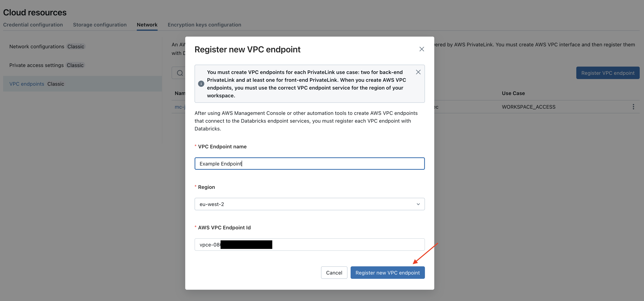Click the info icon in the banner

201,84
